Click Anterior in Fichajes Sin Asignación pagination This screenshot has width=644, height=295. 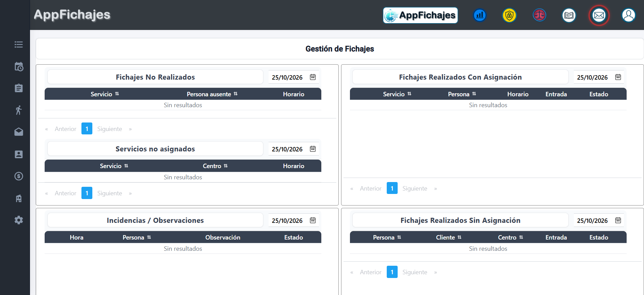[x=371, y=272]
